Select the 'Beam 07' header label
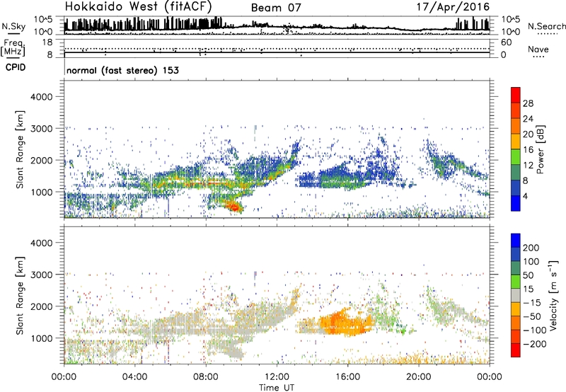 tap(276, 8)
